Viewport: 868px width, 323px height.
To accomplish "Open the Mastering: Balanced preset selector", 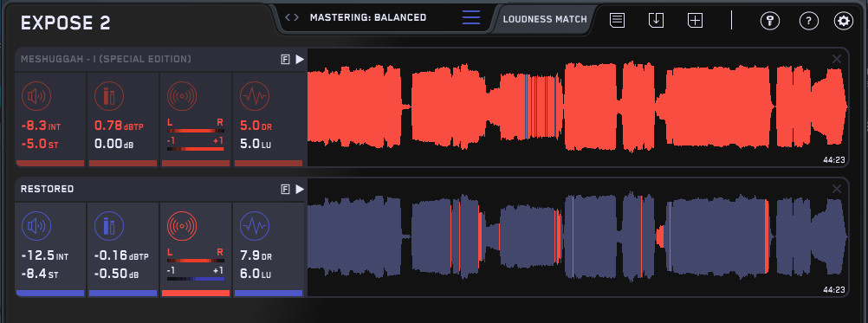I will pyautogui.click(x=368, y=17).
